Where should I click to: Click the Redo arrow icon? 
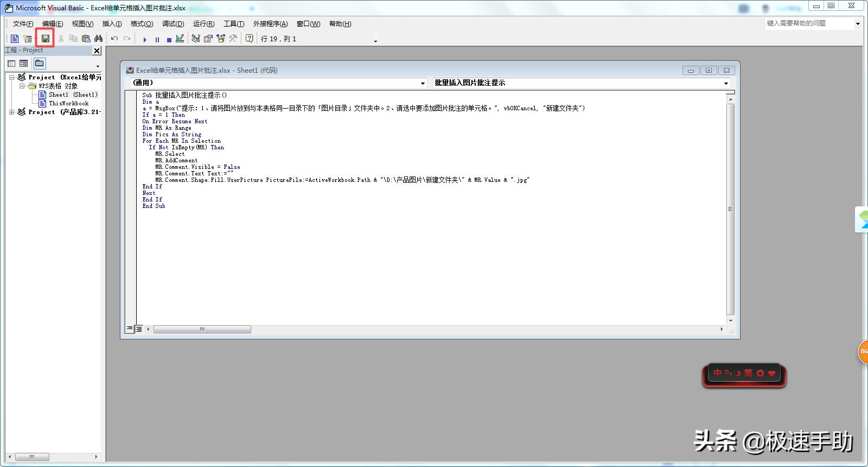[x=127, y=39]
